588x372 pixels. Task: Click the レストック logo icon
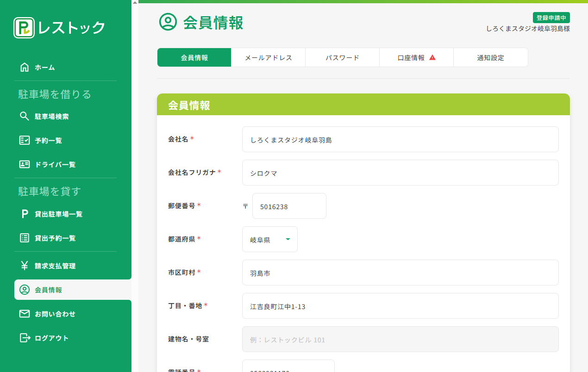point(24,28)
